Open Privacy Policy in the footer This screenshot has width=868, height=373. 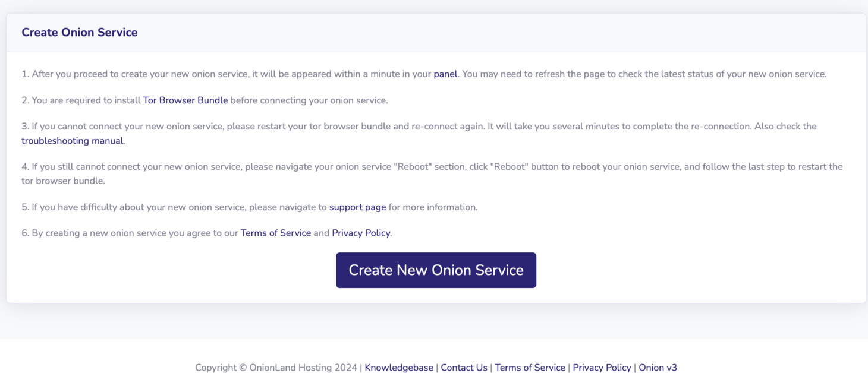tap(602, 367)
